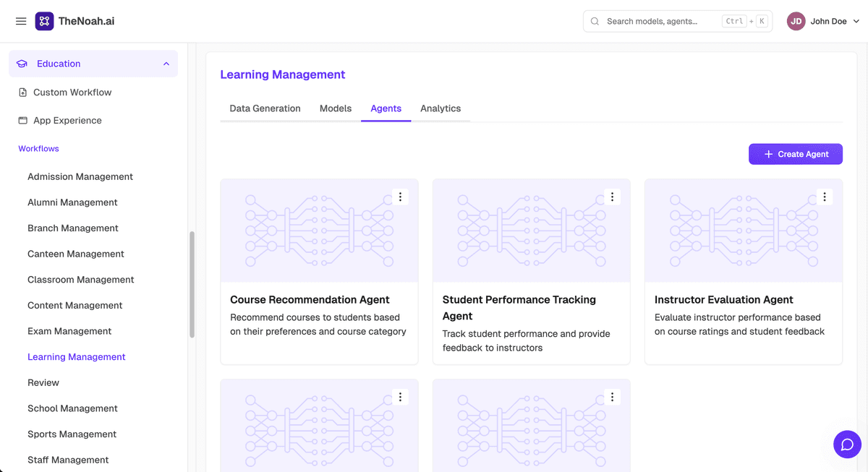The height and width of the screenshot is (472, 868).
Task: Click the sidebar vertical scrollbar
Action: point(192,285)
